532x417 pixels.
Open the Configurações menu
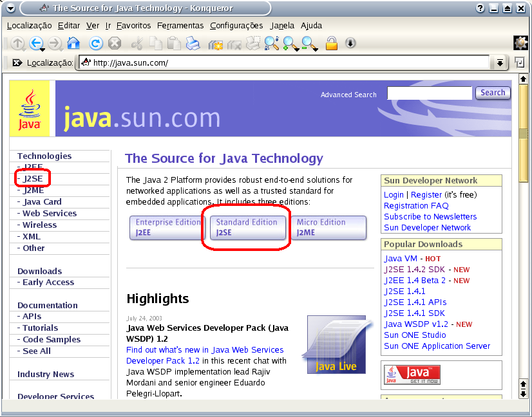pyautogui.click(x=236, y=26)
